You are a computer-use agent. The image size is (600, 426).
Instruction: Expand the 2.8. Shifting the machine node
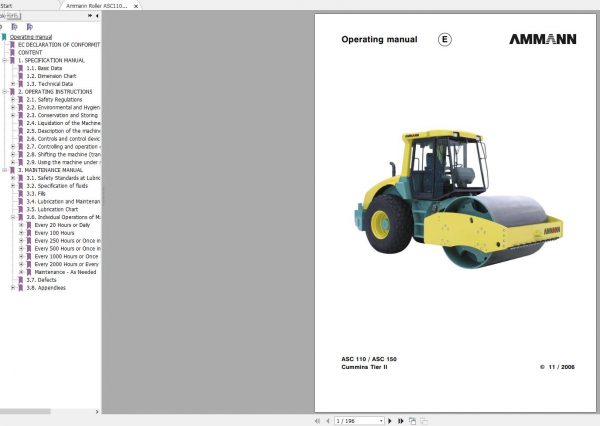point(13,155)
